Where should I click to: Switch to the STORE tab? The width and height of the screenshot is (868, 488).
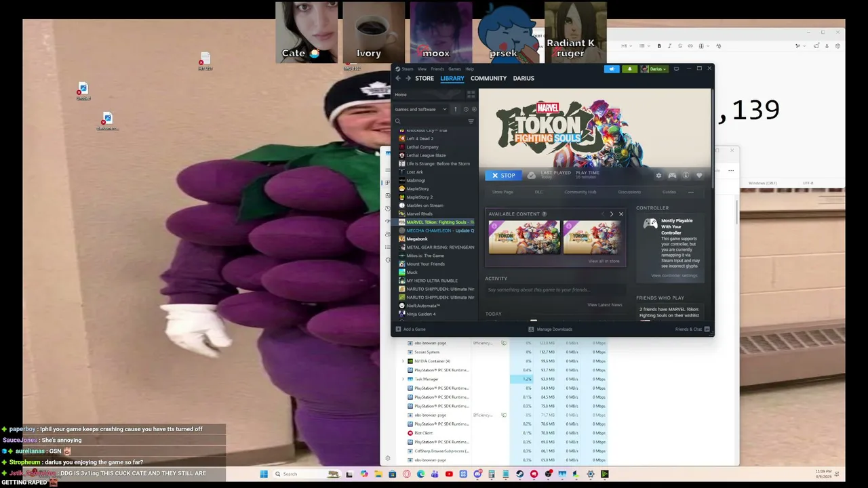[x=425, y=79]
